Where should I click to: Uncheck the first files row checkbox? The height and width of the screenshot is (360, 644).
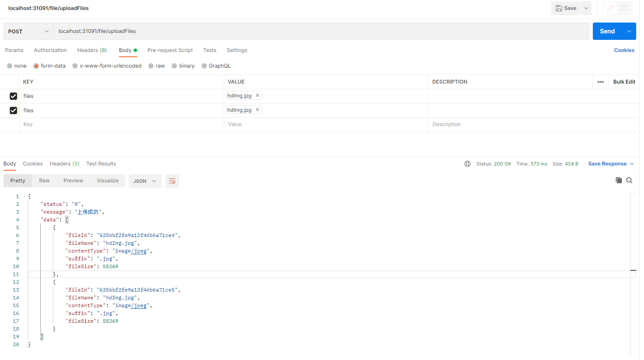13,96
